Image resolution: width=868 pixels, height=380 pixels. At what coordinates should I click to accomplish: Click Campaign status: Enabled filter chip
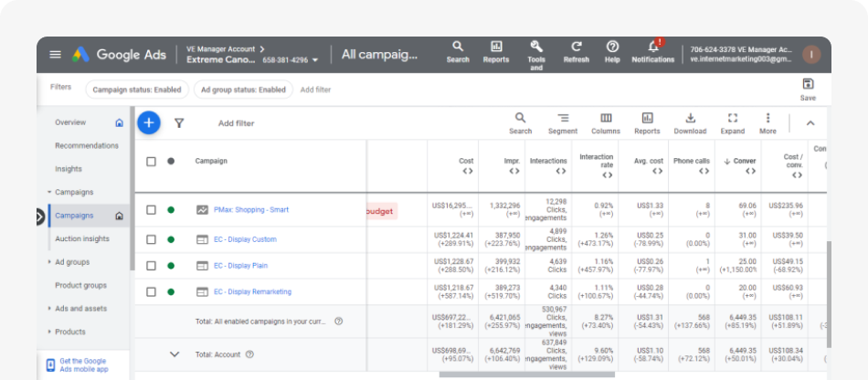[x=137, y=90]
